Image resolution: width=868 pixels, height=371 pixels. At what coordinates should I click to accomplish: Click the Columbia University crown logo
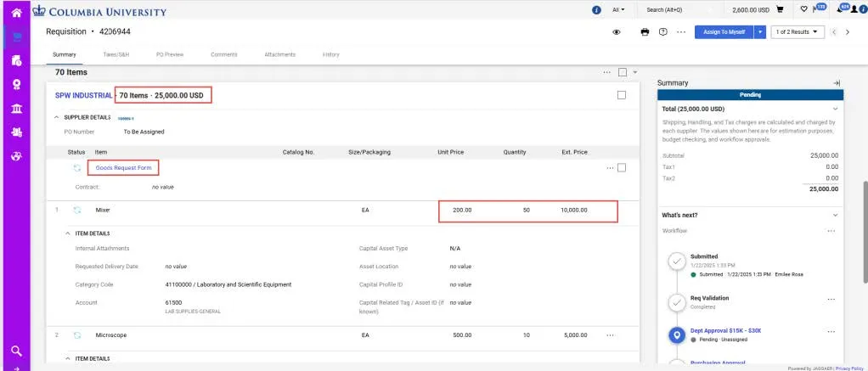point(38,10)
